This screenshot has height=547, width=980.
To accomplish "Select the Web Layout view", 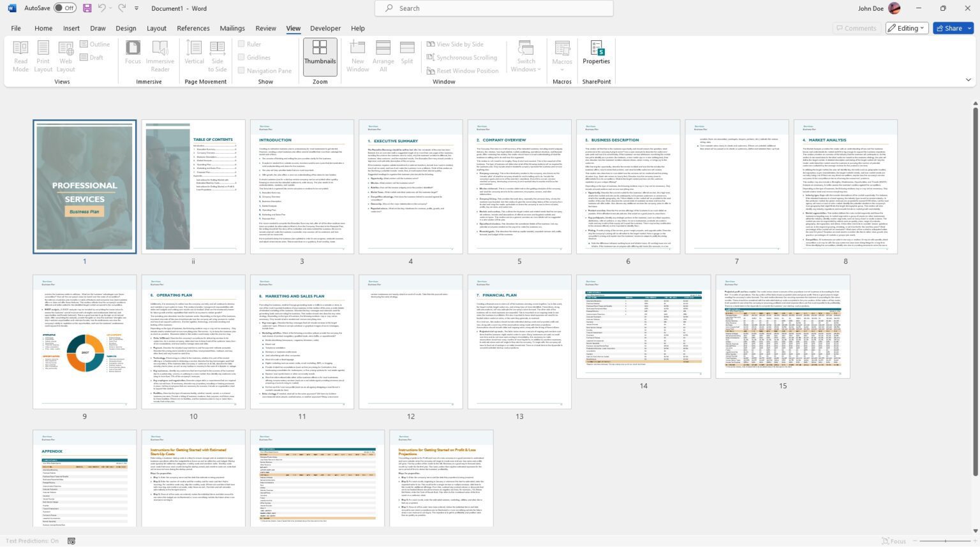I will click(65, 57).
